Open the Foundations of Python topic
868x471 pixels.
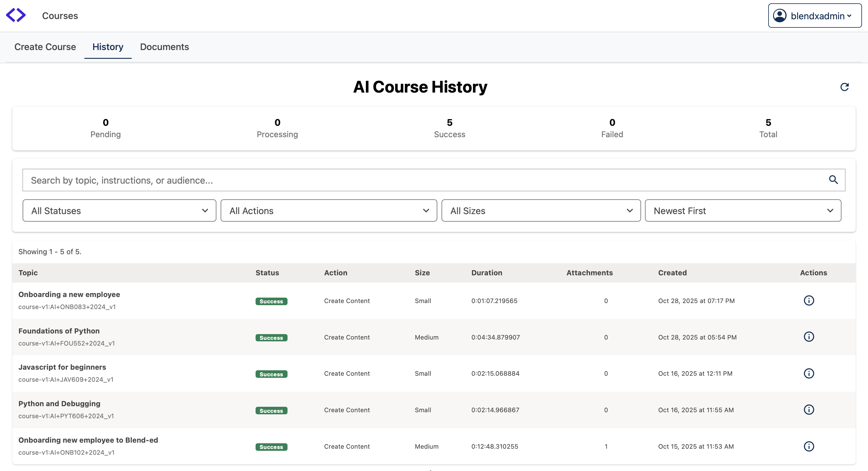[59, 331]
